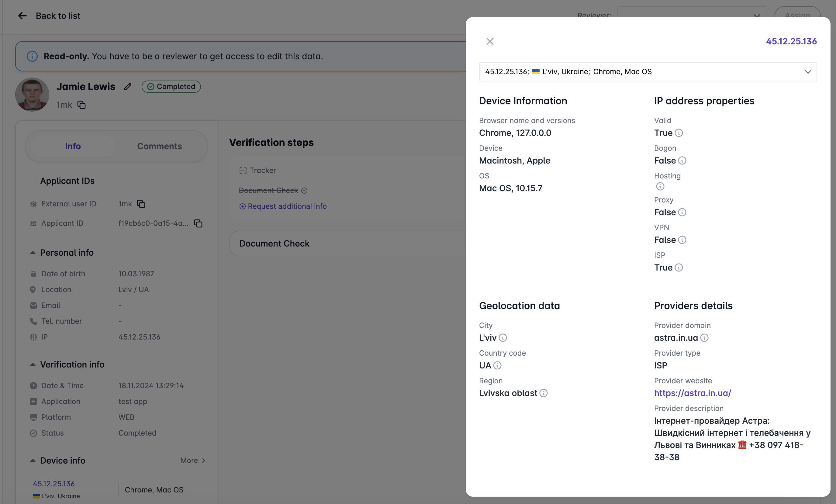Copy the 1mk ID under applicant name
Screen dimensions: 836x504
click(81, 105)
